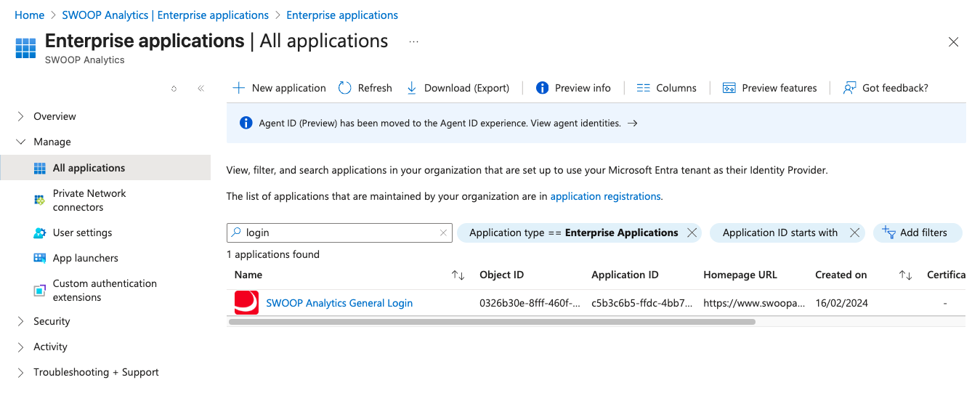Refresh the applications list
The width and height of the screenshot is (980, 396).
click(365, 88)
